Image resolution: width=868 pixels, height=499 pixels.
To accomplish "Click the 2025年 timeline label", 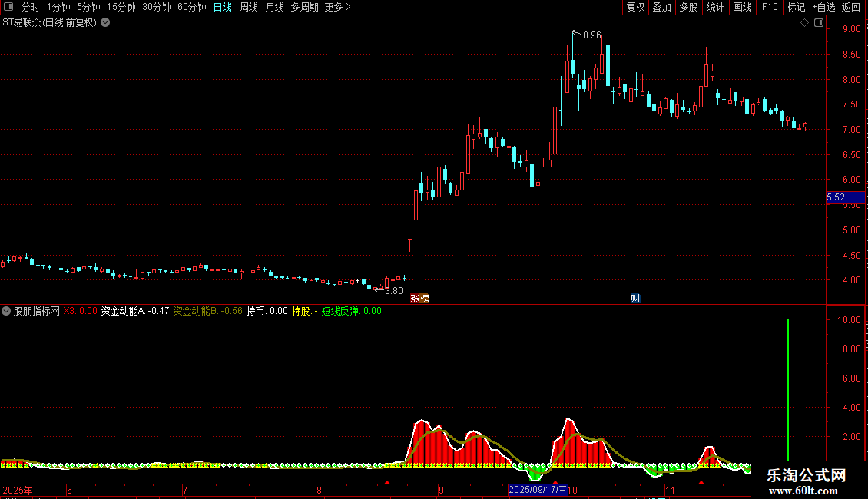I will pyautogui.click(x=18, y=490).
